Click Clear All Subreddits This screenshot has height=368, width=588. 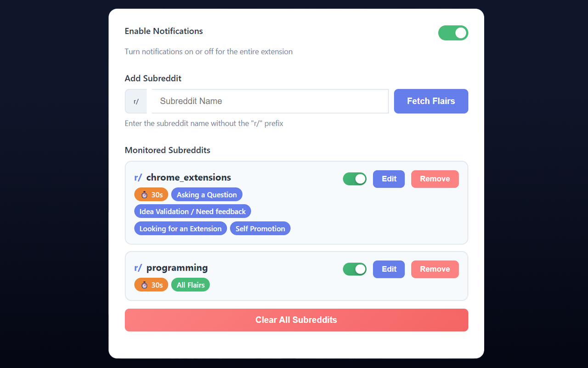pos(296,320)
